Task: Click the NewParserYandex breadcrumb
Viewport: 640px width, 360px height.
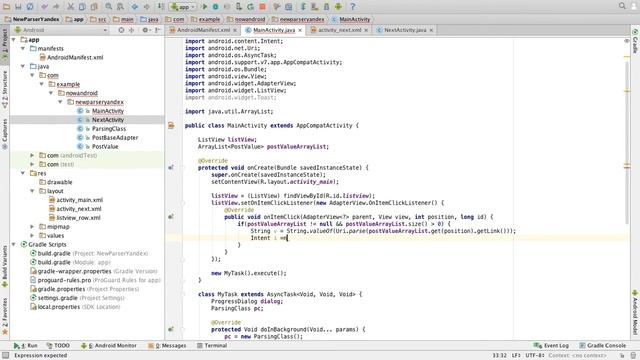Action: point(32,19)
